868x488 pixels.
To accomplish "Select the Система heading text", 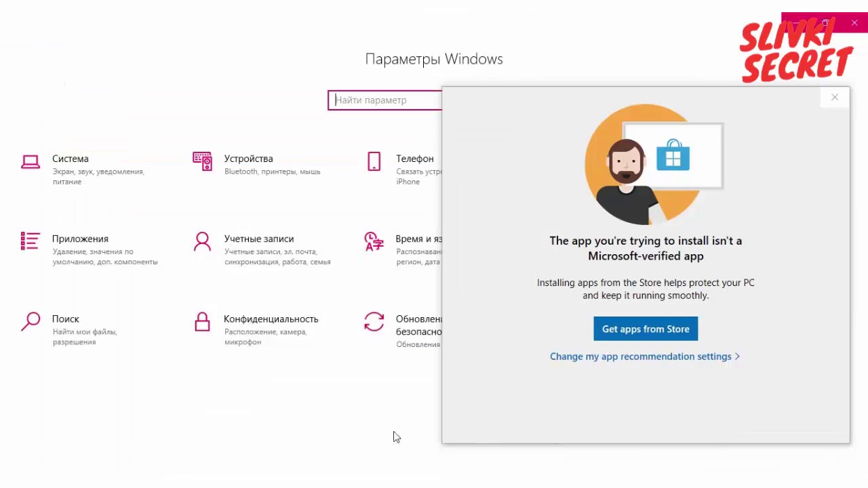I will click(71, 159).
